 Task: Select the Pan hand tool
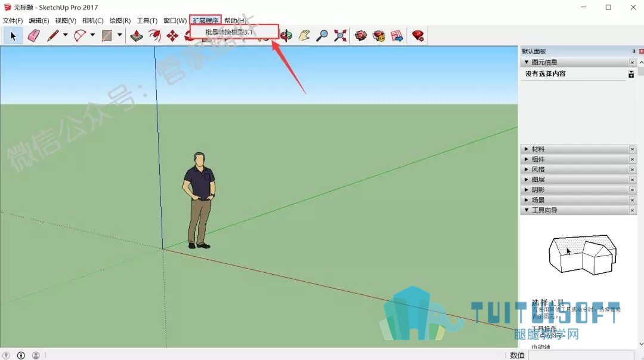[304, 36]
